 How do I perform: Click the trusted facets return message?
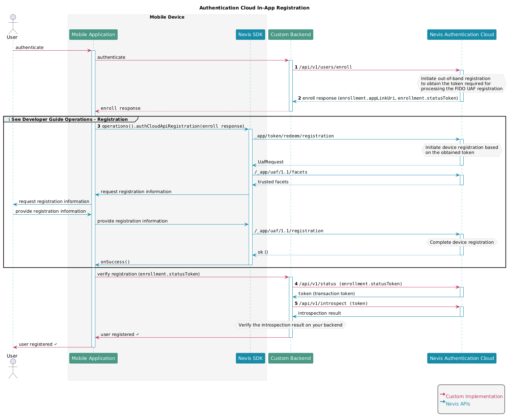[273, 182]
